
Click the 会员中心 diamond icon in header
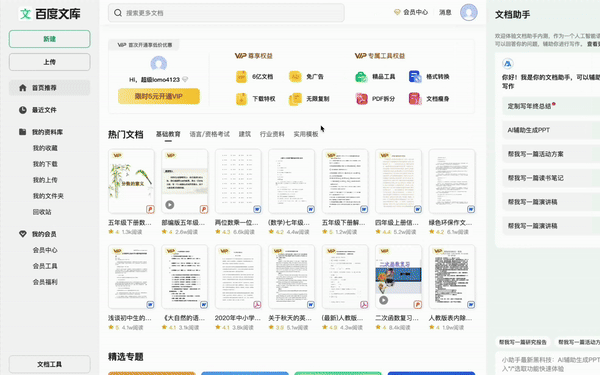click(x=397, y=12)
